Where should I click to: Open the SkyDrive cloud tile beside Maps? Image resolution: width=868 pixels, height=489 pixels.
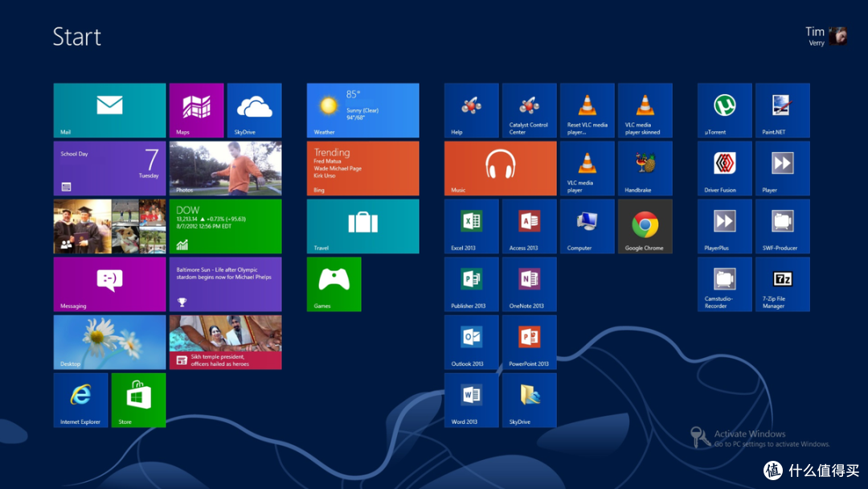(254, 110)
